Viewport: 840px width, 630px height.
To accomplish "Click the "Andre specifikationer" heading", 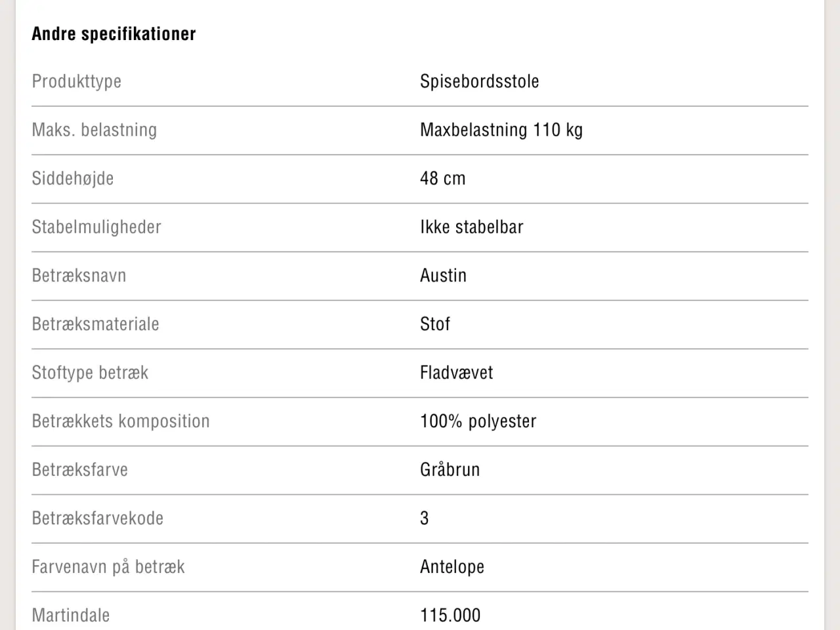I will point(114,34).
